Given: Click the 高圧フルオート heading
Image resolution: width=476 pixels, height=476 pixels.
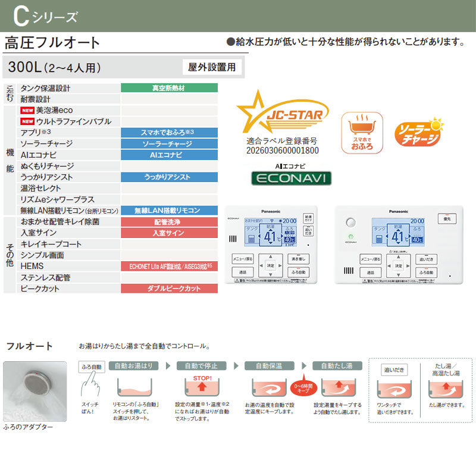Looking at the screenshot, I should [52, 42].
